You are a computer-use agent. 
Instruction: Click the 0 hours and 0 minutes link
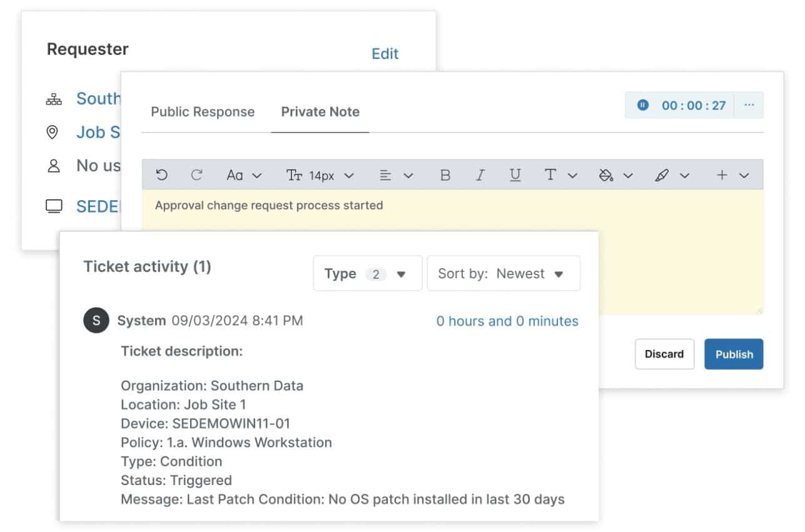pos(507,321)
